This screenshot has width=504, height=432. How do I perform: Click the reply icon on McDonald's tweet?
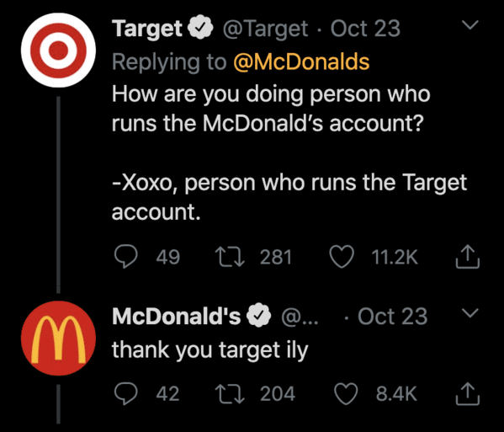click(x=126, y=393)
